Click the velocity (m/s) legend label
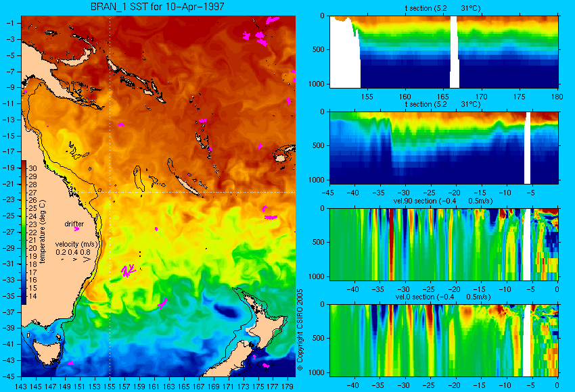 click(76, 244)
